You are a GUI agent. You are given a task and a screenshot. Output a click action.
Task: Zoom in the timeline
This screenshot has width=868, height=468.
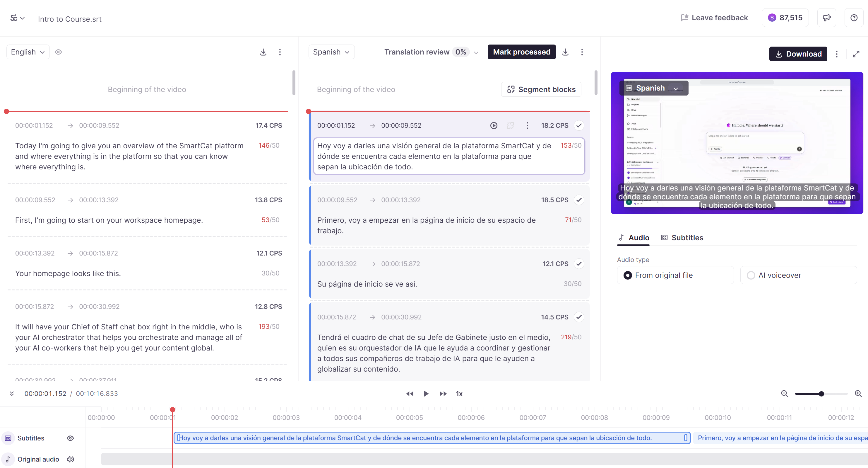[x=858, y=394]
